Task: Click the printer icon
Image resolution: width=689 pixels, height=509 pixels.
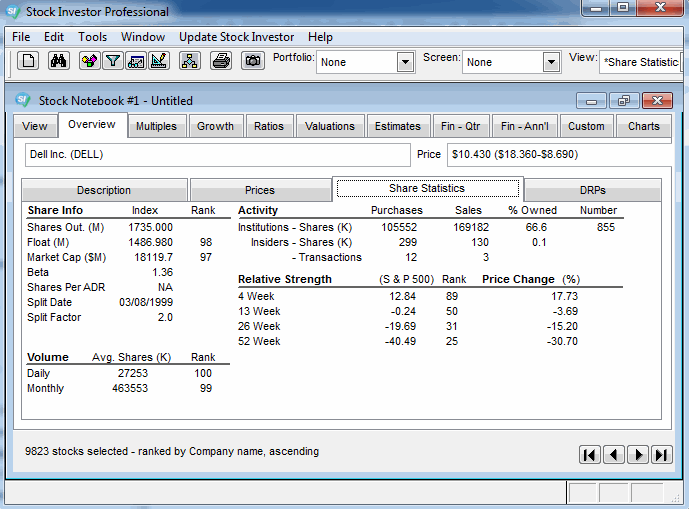Action: point(221,61)
